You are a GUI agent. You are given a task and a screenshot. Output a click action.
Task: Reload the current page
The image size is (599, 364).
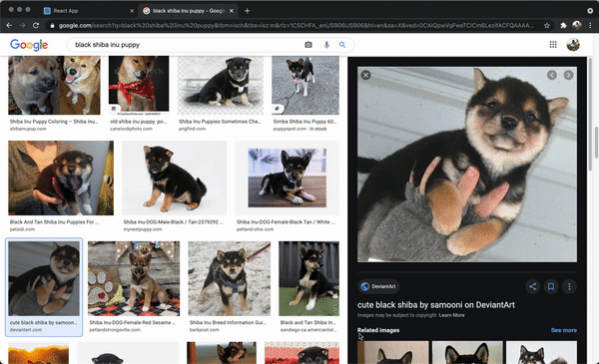pos(36,26)
